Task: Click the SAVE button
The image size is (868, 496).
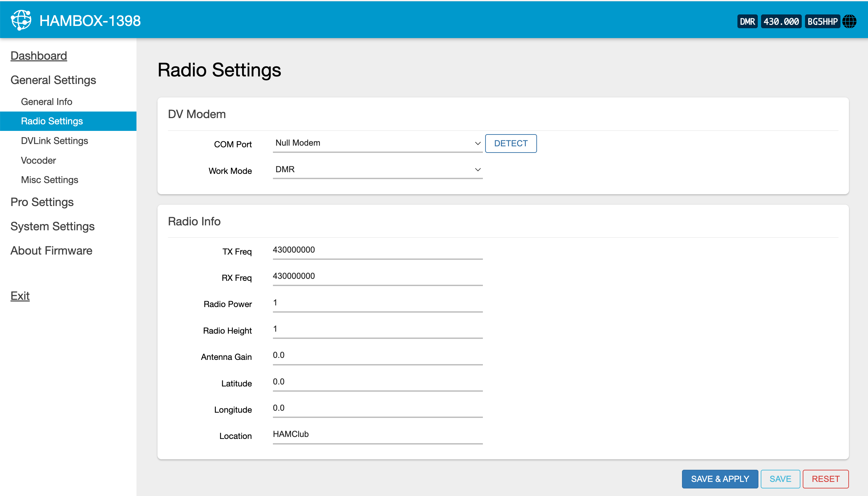Action: coord(780,479)
